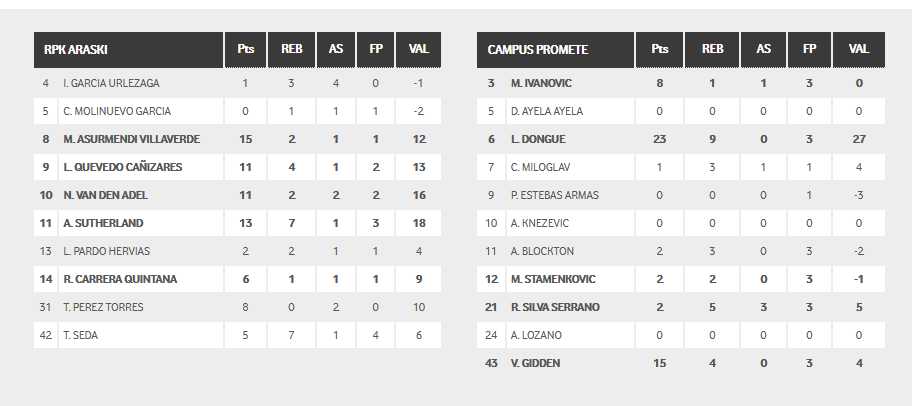Select the Pts column header for RPK Araski
Viewport: 912px width, 406px height.
(245, 49)
